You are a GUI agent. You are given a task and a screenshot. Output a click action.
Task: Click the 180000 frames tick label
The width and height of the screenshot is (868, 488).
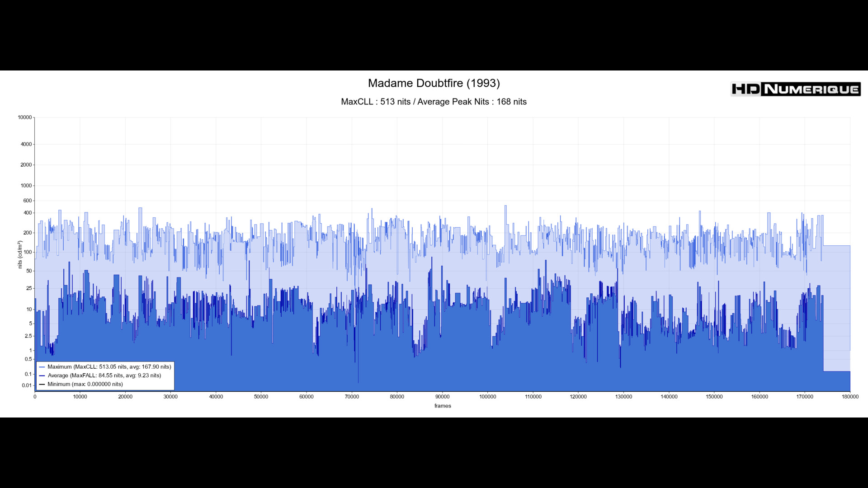tap(850, 397)
